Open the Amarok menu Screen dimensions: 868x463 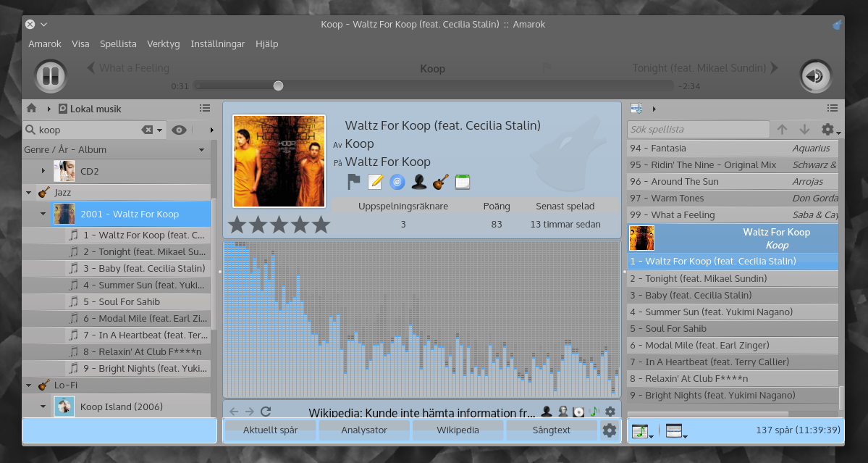[x=45, y=43]
